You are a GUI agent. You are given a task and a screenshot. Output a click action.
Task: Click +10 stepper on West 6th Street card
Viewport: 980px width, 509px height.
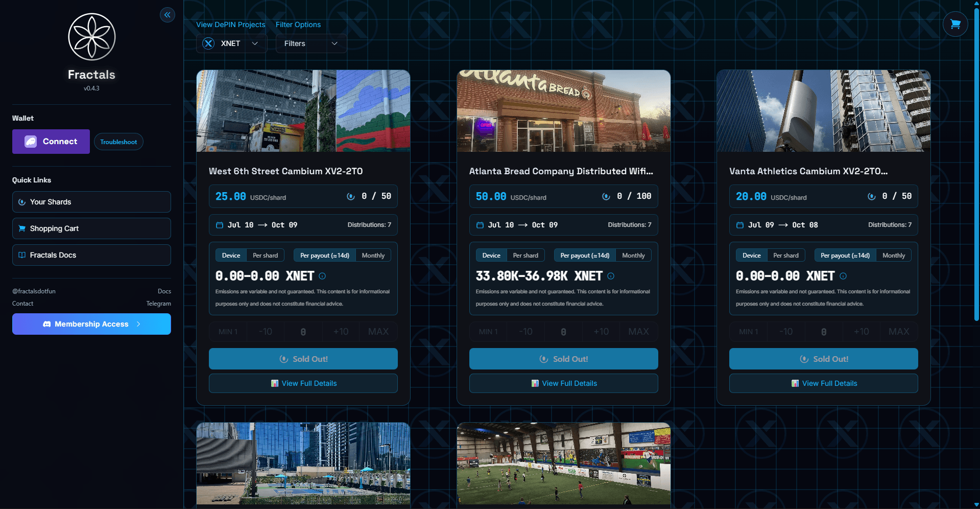point(341,332)
